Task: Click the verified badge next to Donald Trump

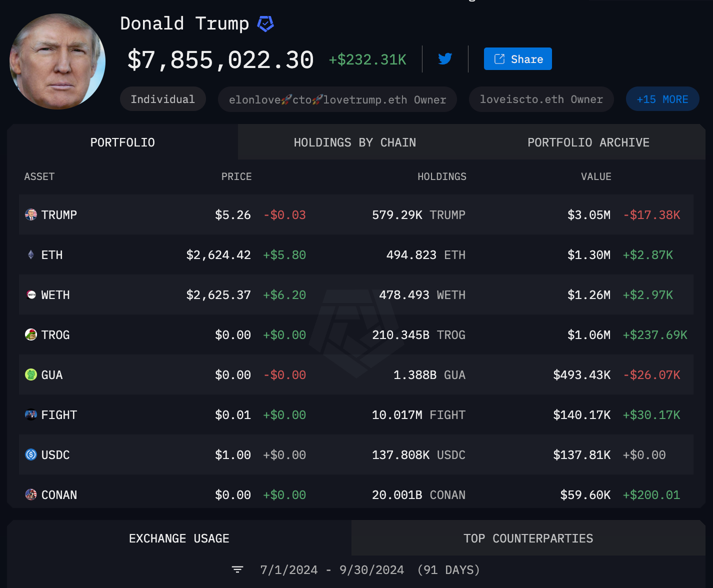Action: [265, 23]
